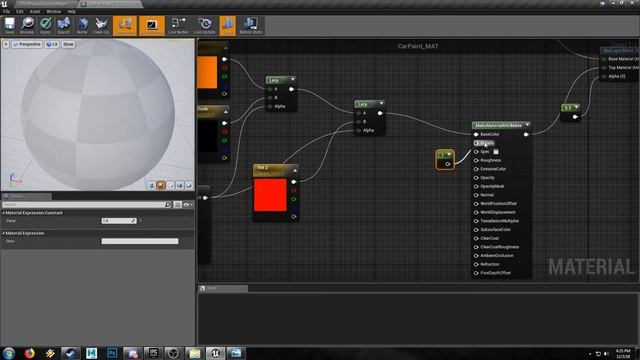This screenshot has width=640, height=360.
Task: Click the Home toolbar icon
Action: (82, 25)
